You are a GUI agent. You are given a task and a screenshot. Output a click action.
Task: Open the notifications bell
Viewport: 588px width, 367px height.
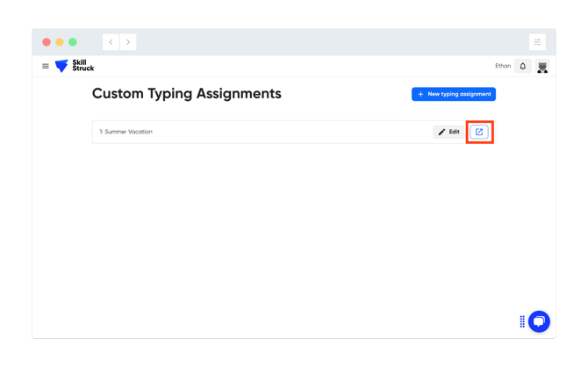click(523, 66)
